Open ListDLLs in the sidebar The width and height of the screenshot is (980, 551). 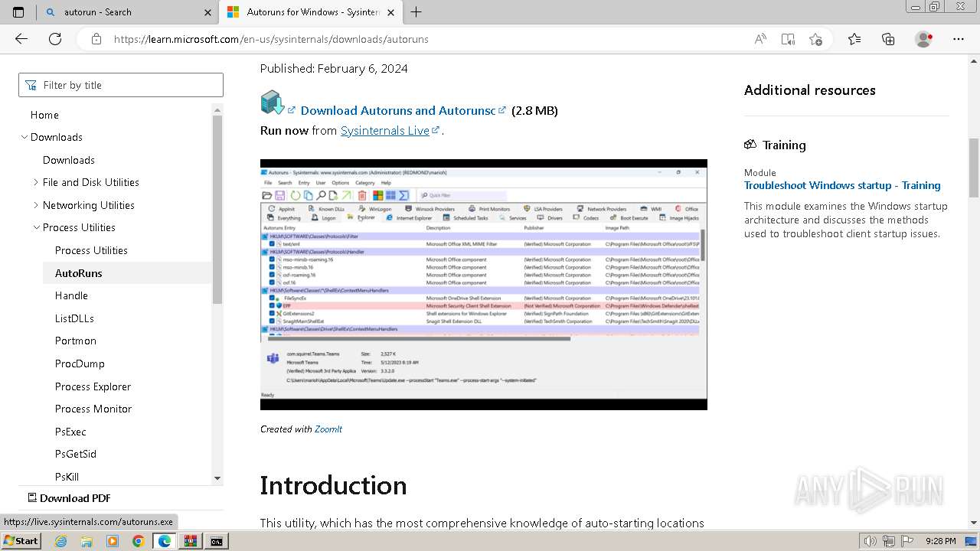tap(74, 318)
